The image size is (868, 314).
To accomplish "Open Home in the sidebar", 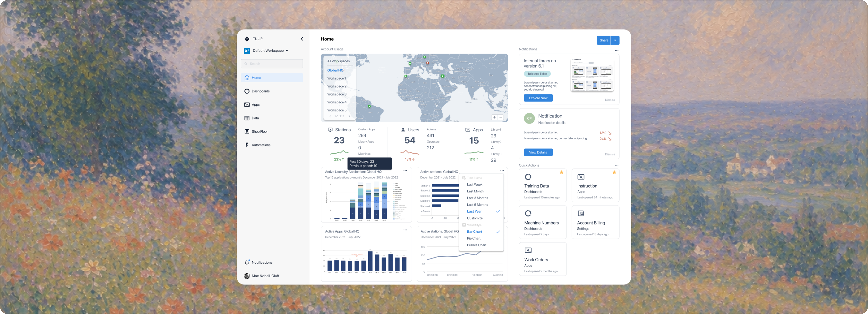I will coord(272,78).
